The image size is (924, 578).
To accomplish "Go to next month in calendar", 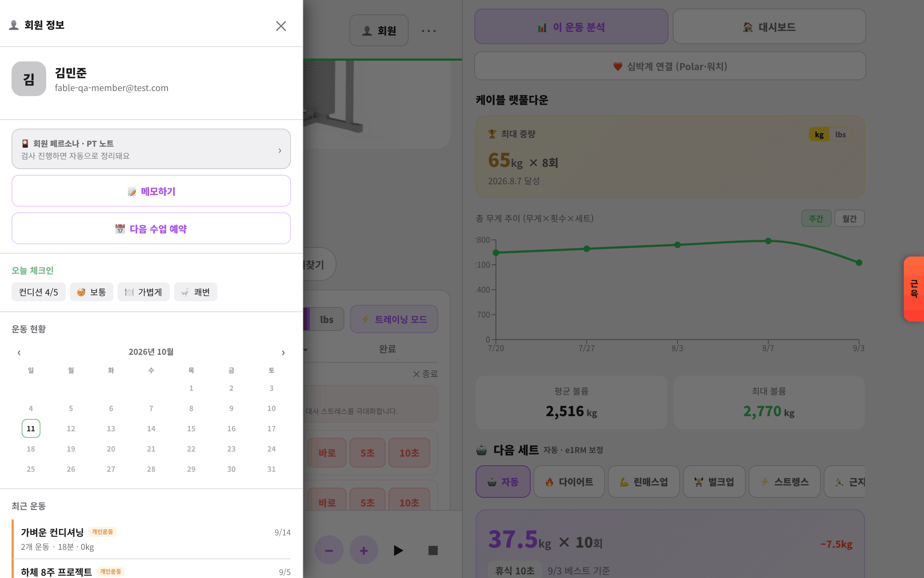I will 283,352.
